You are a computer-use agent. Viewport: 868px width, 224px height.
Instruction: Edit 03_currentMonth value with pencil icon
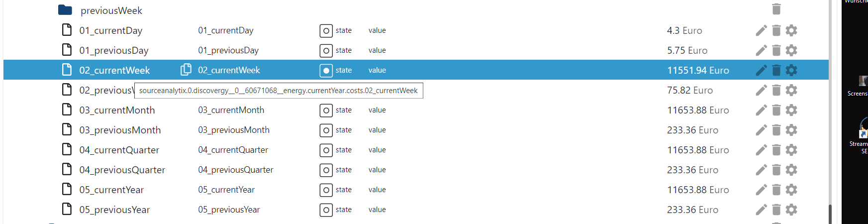(x=761, y=110)
